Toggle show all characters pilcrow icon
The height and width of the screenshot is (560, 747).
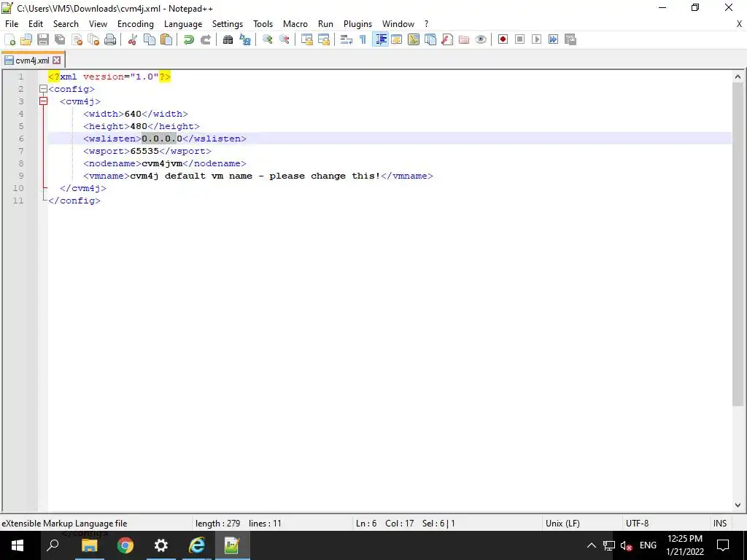[x=363, y=39]
